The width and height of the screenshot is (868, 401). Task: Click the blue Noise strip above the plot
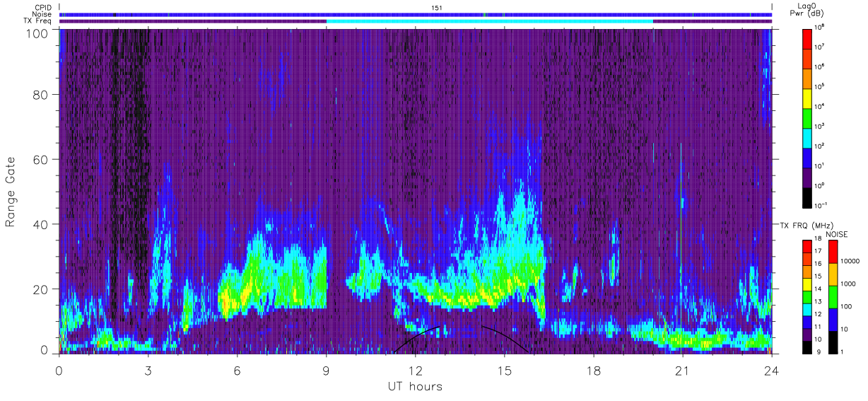pyautogui.click(x=416, y=14)
